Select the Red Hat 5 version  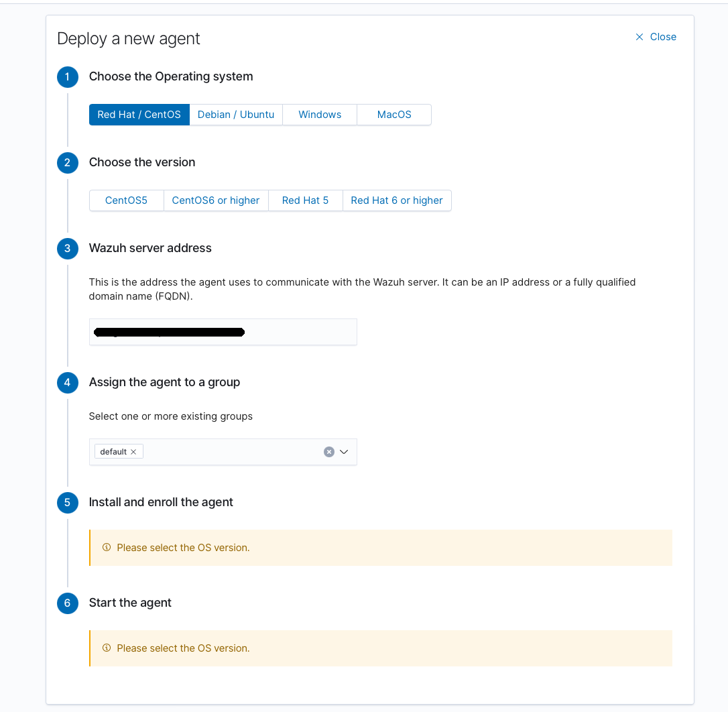tap(305, 200)
